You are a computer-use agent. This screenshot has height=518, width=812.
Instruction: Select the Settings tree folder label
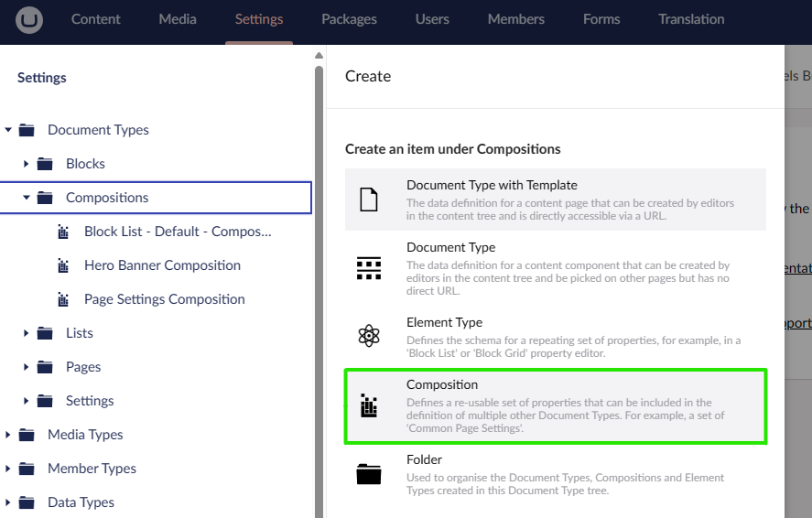pyautogui.click(x=90, y=401)
